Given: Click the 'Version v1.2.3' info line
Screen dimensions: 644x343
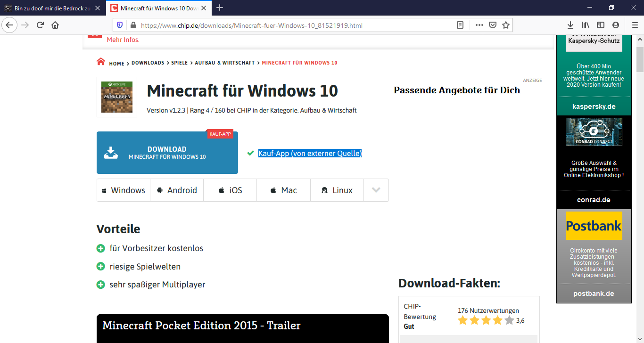Looking at the screenshot, I should 252,110.
